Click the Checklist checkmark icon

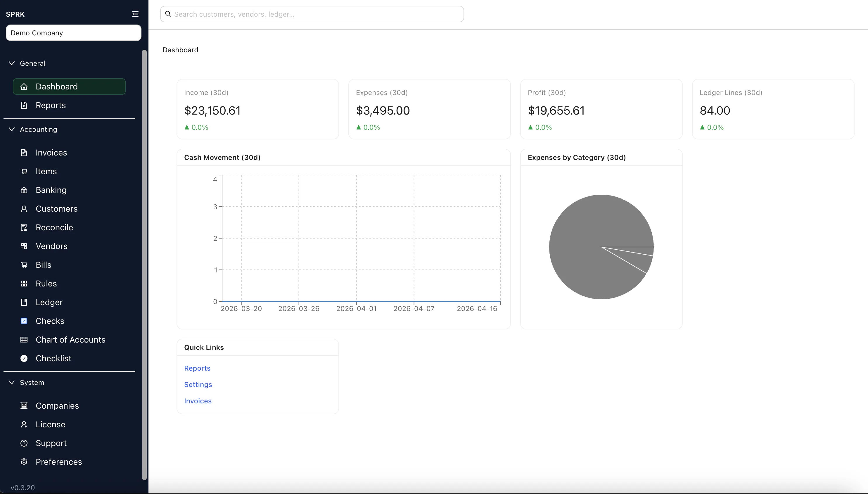pos(24,358)
